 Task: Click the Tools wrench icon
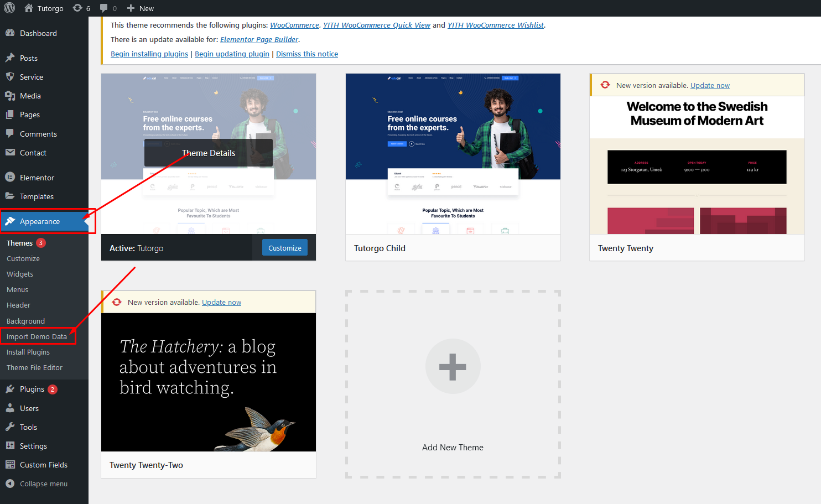tap(10, 427)
